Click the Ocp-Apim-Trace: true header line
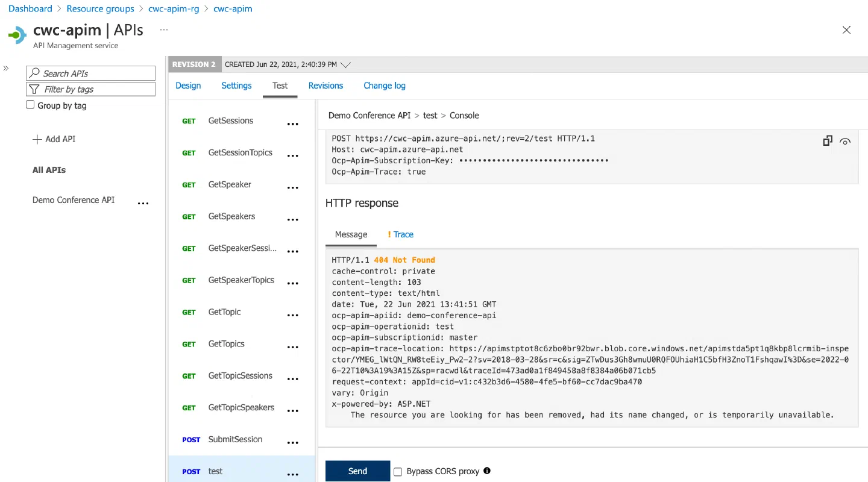 379,172
